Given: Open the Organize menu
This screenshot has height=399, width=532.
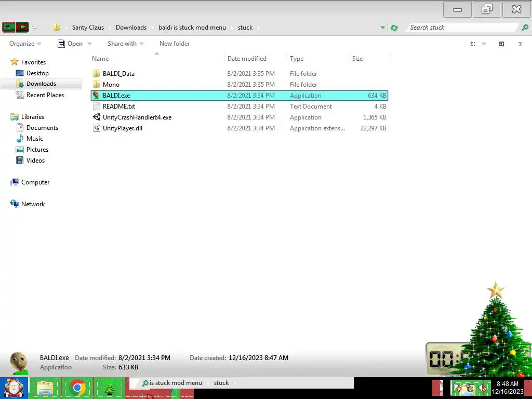Looking at the screenshot, I should (x=25, y=44).
